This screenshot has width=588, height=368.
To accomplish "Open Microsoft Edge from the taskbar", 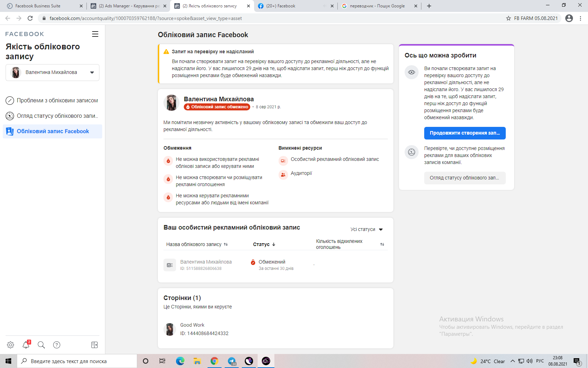I will tap(180, 361).
